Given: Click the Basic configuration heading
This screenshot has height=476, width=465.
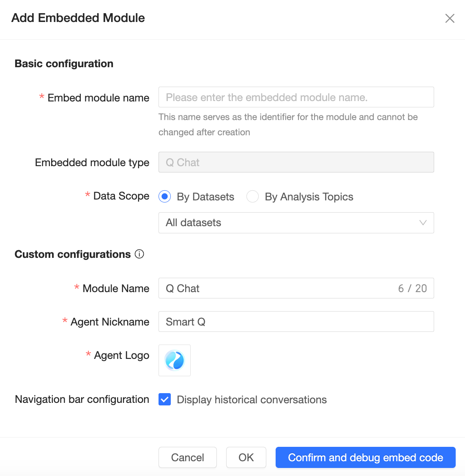Looking at the screenshot, I should 64,63.
